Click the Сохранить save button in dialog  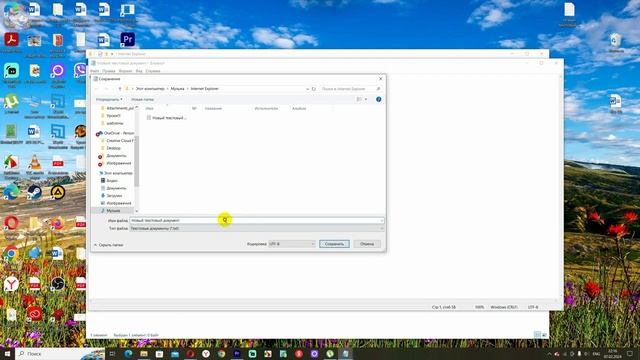pyautogui.click(x=334, y=244)
